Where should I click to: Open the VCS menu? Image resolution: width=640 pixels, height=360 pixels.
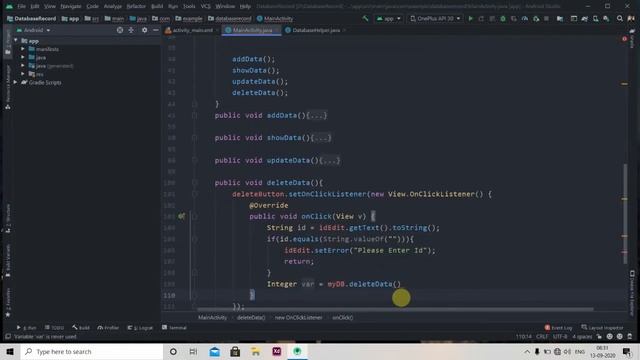(205, 6)
